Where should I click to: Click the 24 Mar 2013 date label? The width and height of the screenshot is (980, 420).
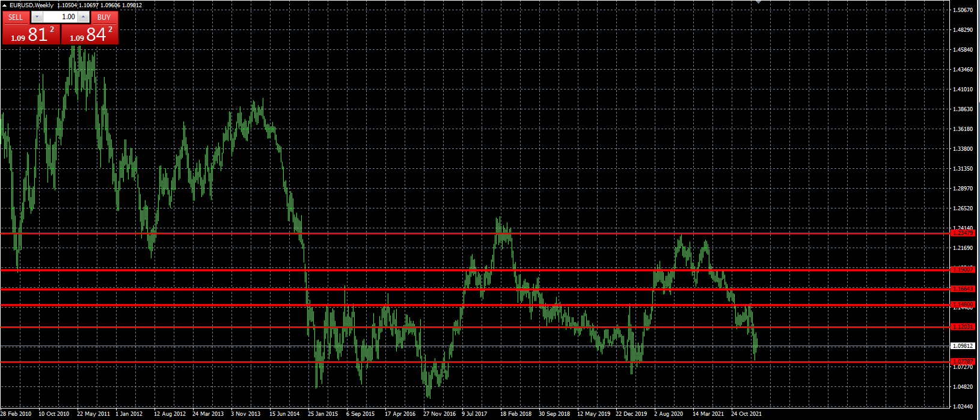pos(208,414)
